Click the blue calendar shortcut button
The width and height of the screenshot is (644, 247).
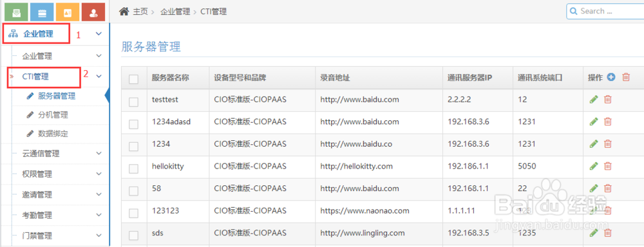[x=42, y=12]
